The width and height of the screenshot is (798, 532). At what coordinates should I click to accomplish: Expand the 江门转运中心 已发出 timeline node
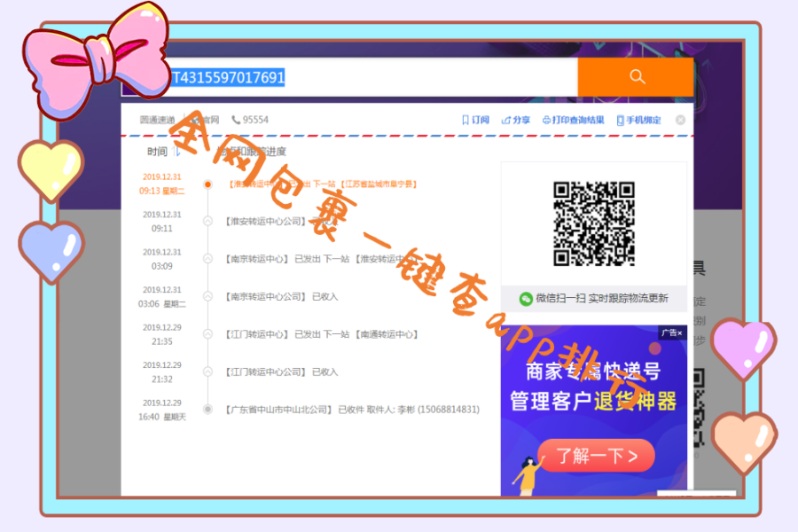(x=208, y=333)
